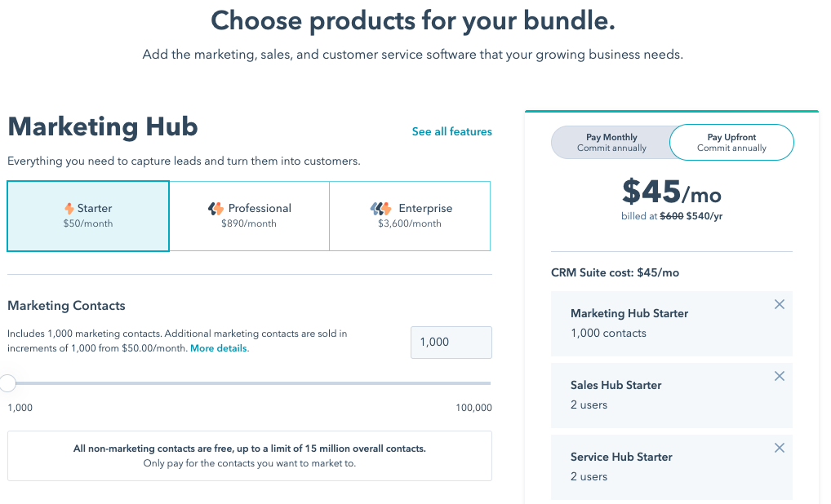
Task: Click the 1,000 contacts input field
Action: pyautogui.click(x=451, y=342)
